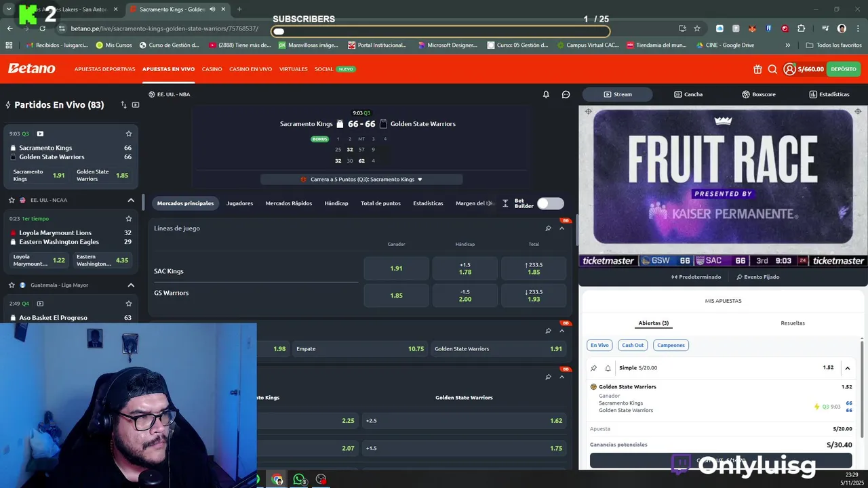Show more bookmarks via the double chevron
This screenshot has width=868, height=488.
tap(787, 45)
